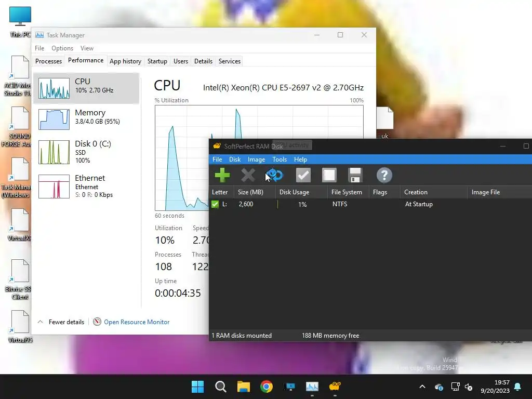The height and width of the screenshot is (399, 532).
Task: Open notifications bell icon
Action: 518,387
